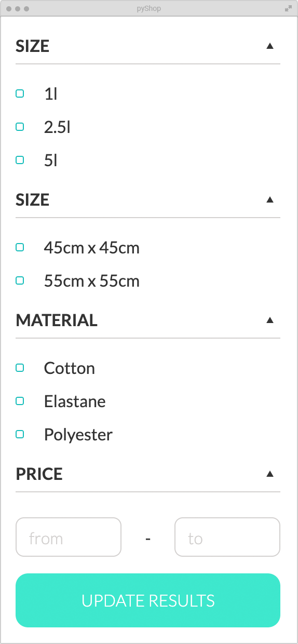Tick the Polyester checkbox

[20, 434]
